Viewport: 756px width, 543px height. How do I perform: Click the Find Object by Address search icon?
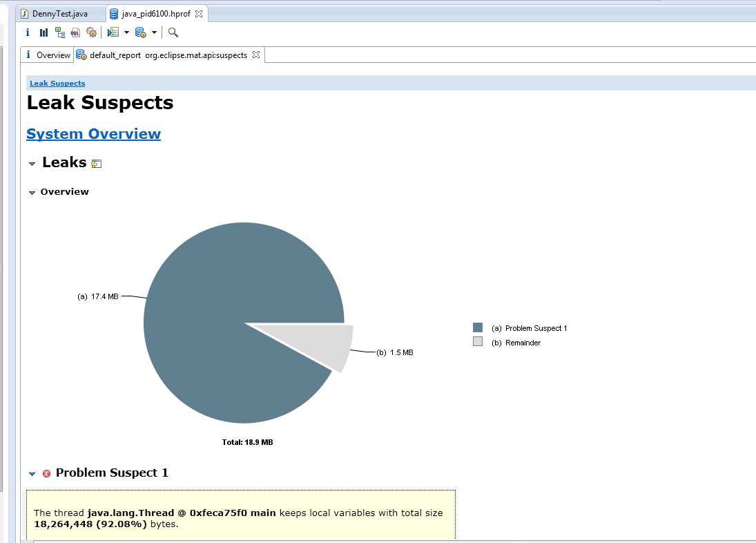[x=173, y=32]
